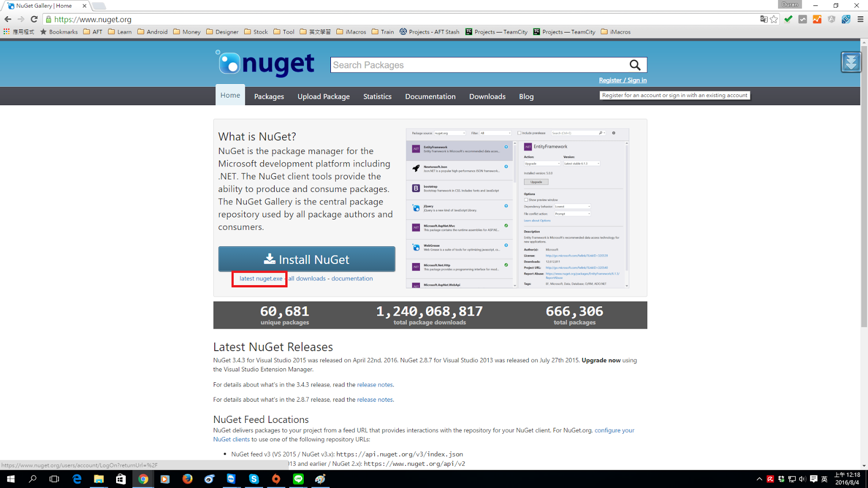The image size is (868, 488).
Task: Open the Chrome hamburger menu
Action: (860, 19)
